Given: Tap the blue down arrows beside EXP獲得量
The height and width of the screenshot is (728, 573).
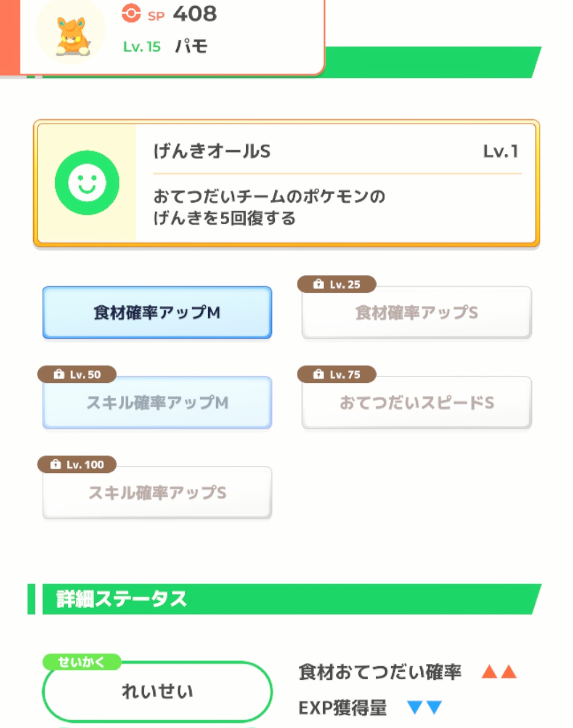Looking at the screenshot, I should [424, 707].
